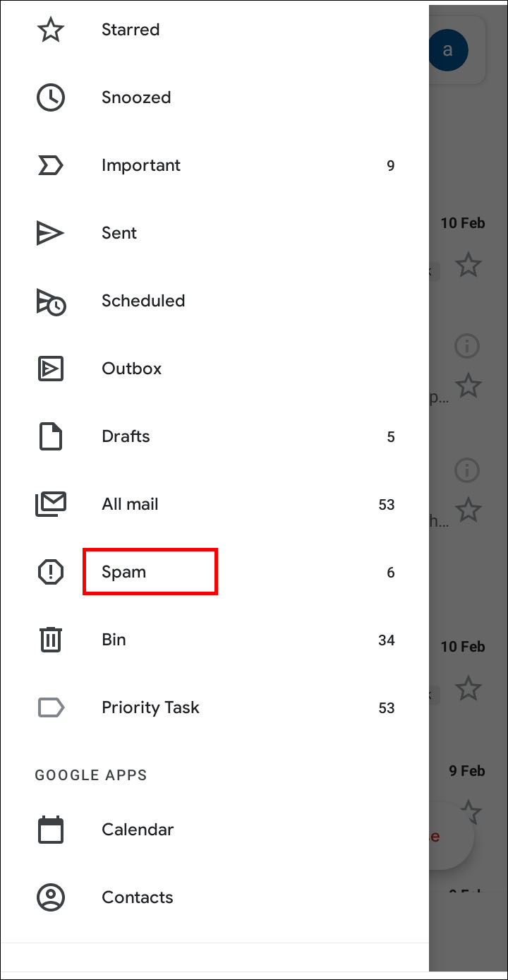The width and height of the screenshot is (508, 980).
Task: Click the All mail stacked envelope icon
Action: tap(50, 504)
